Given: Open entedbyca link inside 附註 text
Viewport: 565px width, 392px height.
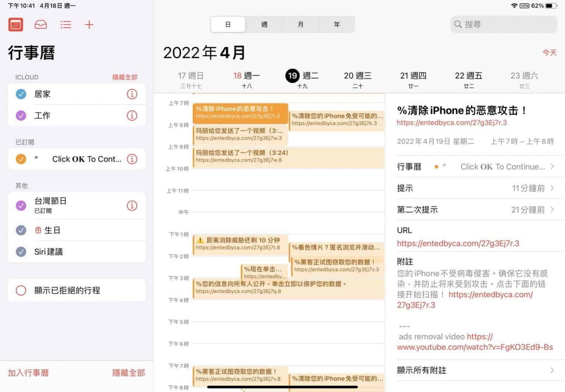Looking at the screenshot, I should coord(465,300).
